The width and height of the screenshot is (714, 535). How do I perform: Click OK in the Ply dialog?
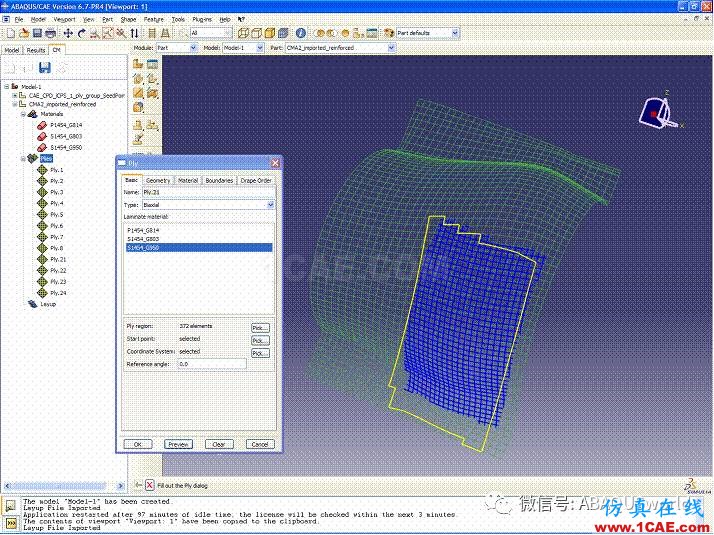(138, 444)
